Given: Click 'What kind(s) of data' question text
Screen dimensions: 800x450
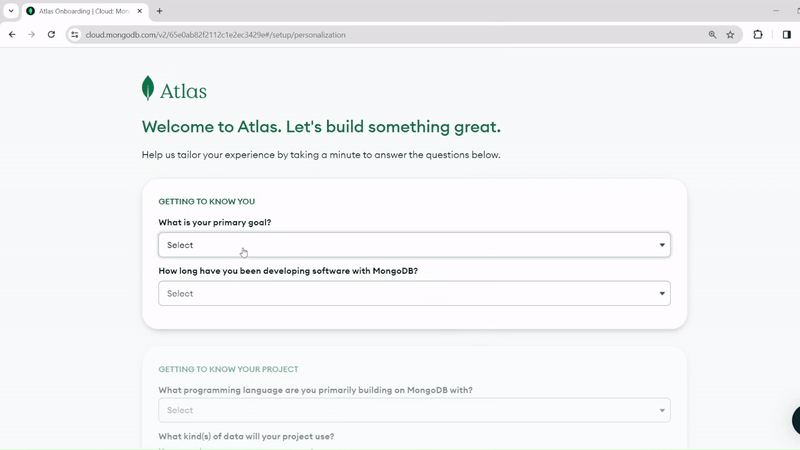Looking at the screenshot, I should pos(246,437).
